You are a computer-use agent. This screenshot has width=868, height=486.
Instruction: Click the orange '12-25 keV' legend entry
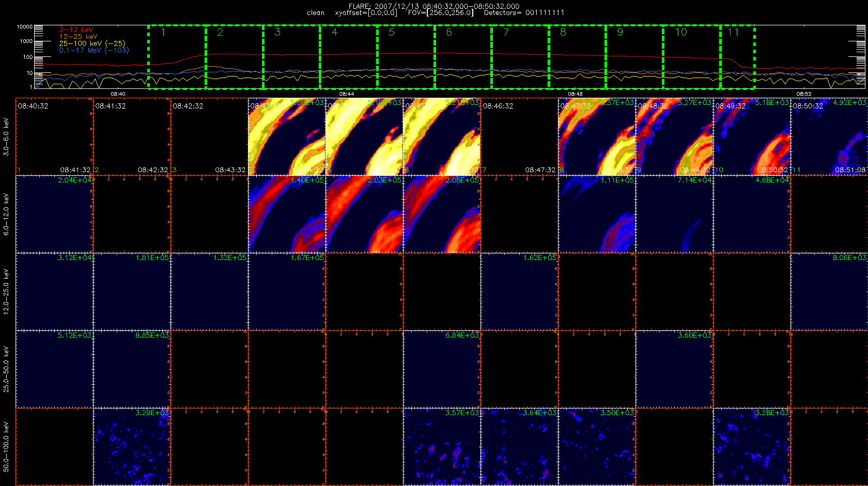pyautogui.click(x=78, y=37)
